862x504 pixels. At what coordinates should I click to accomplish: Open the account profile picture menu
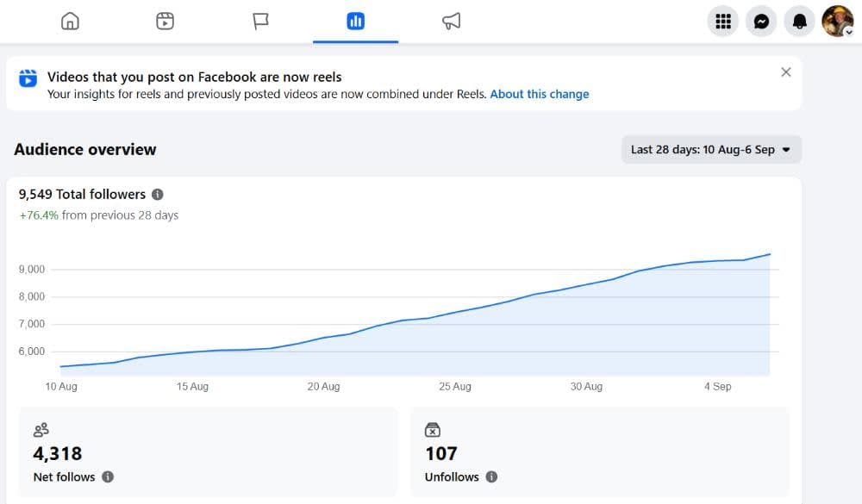pos(837,22)
